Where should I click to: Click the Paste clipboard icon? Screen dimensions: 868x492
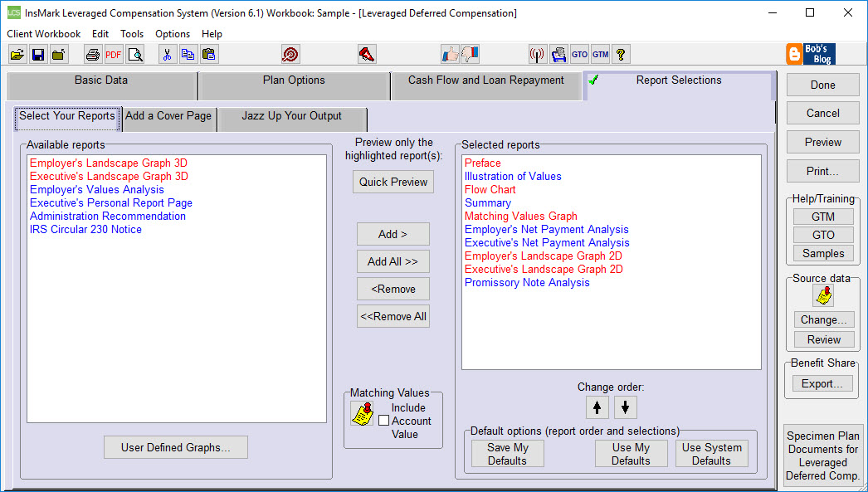tap(209, 53)
